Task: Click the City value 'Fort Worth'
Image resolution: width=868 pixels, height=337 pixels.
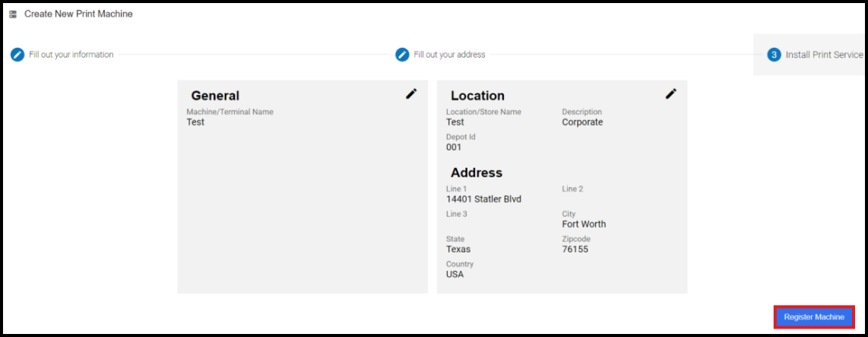Action: point(584,224)
